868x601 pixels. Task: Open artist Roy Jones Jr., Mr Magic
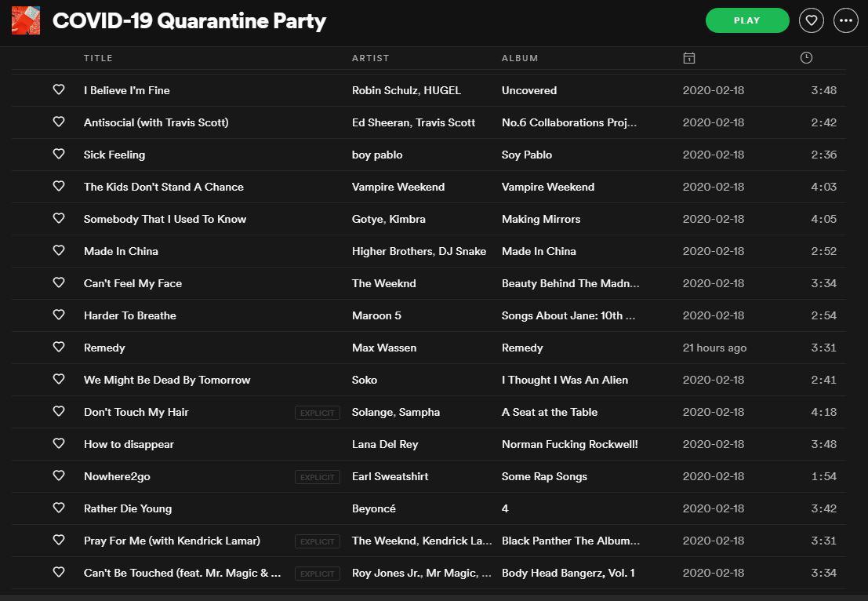tap(421, 573)
